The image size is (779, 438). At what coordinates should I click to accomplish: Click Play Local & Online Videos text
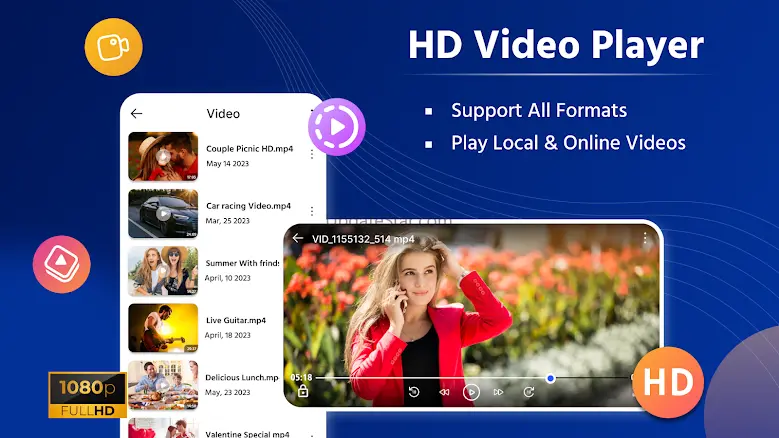568,143
